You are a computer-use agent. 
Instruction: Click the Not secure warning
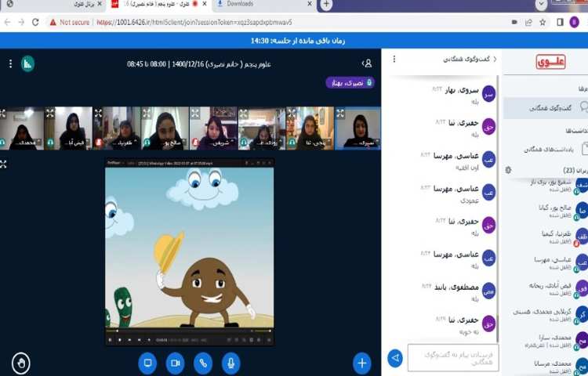click(x=69, y=22)
